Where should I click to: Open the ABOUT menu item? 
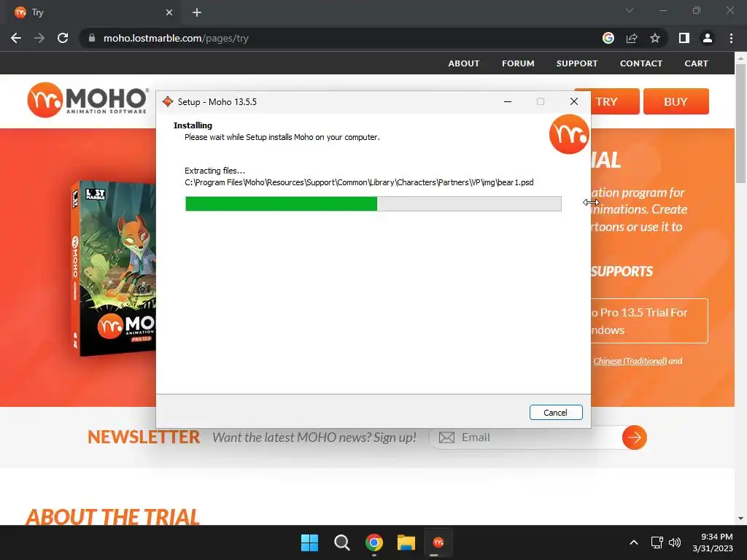click(x=463, y=63)
